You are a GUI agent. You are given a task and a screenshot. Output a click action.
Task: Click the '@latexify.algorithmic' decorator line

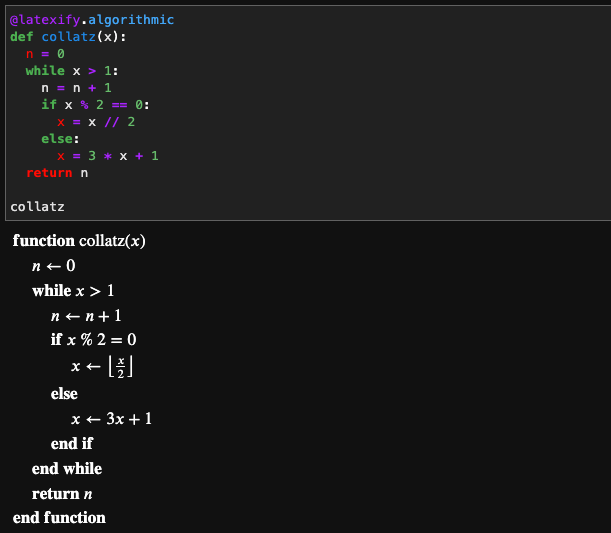92,19
